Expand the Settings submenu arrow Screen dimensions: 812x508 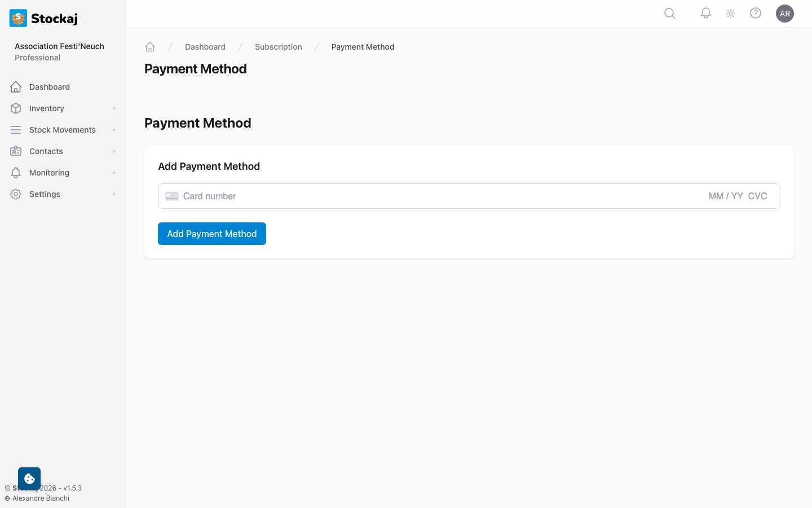coord(114,194)
